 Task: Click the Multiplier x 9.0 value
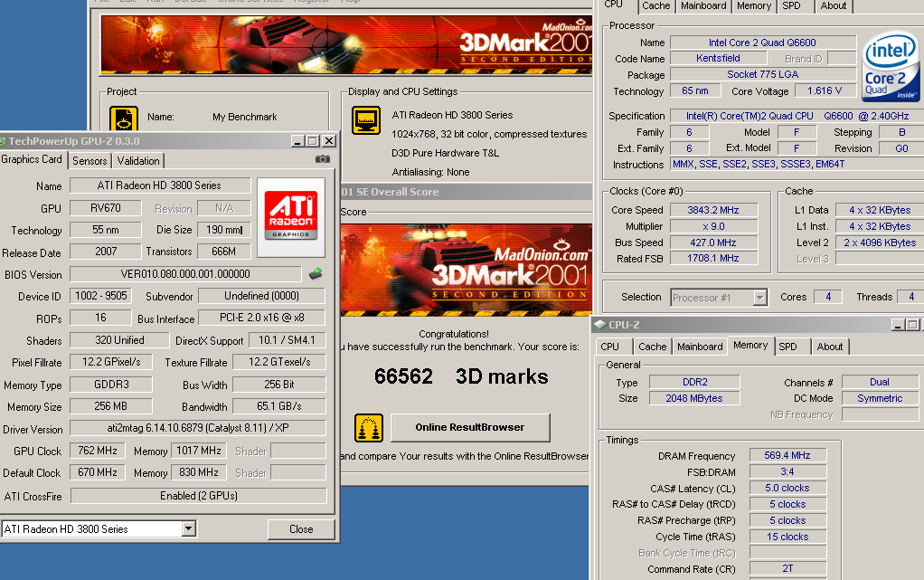coord(713,226)
